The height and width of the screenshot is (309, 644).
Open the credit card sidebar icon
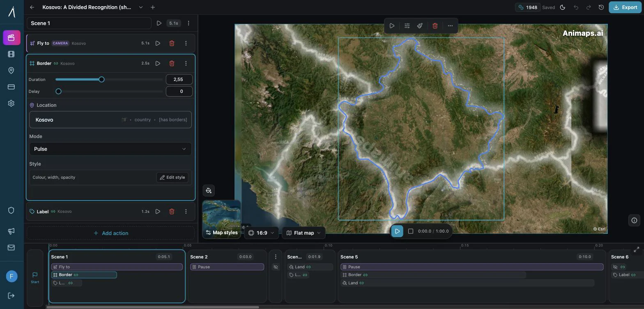(x=11, y=87)
